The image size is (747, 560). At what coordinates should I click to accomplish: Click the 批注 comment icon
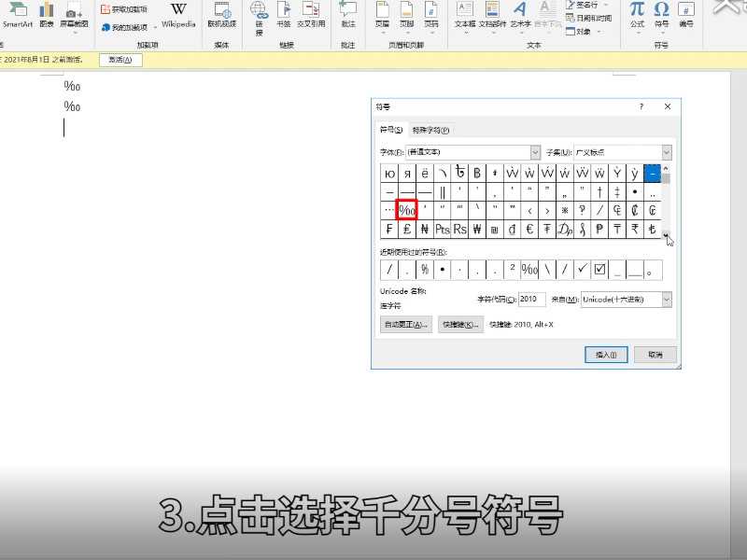point(348,14)
